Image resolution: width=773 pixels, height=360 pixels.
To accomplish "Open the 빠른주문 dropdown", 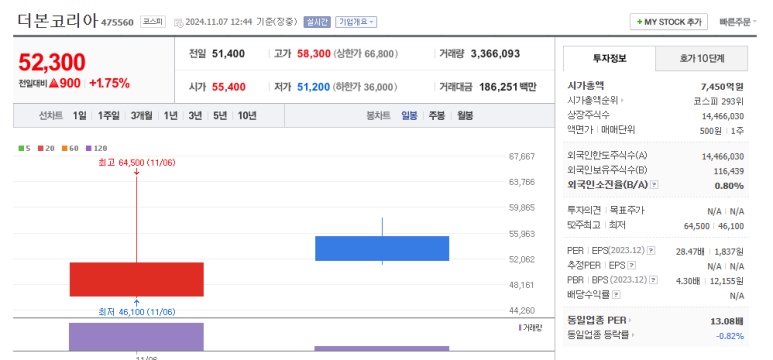I will click(x=738, y=22).
